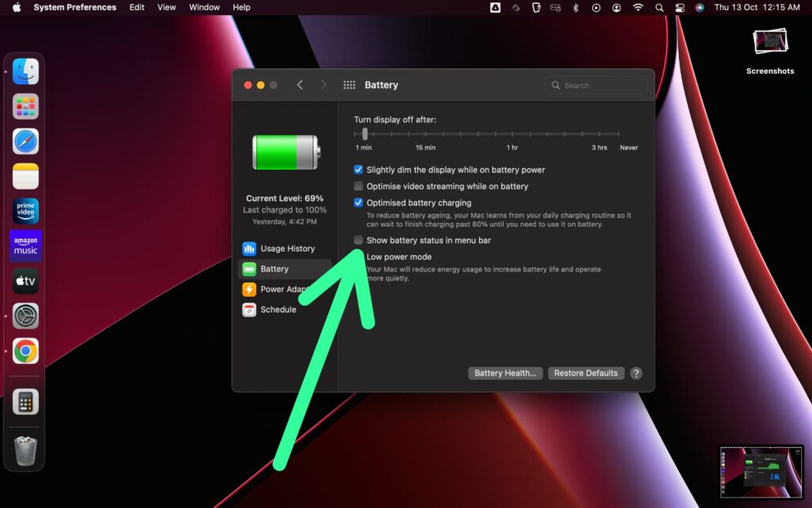This screenshot has height=508, width=812.
Task: Disable optimised battery charging
Action: click(358, 202)
